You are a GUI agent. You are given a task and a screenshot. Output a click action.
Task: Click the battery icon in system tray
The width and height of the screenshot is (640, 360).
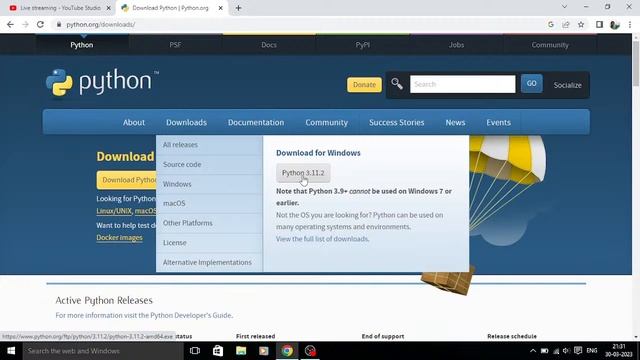544,351
